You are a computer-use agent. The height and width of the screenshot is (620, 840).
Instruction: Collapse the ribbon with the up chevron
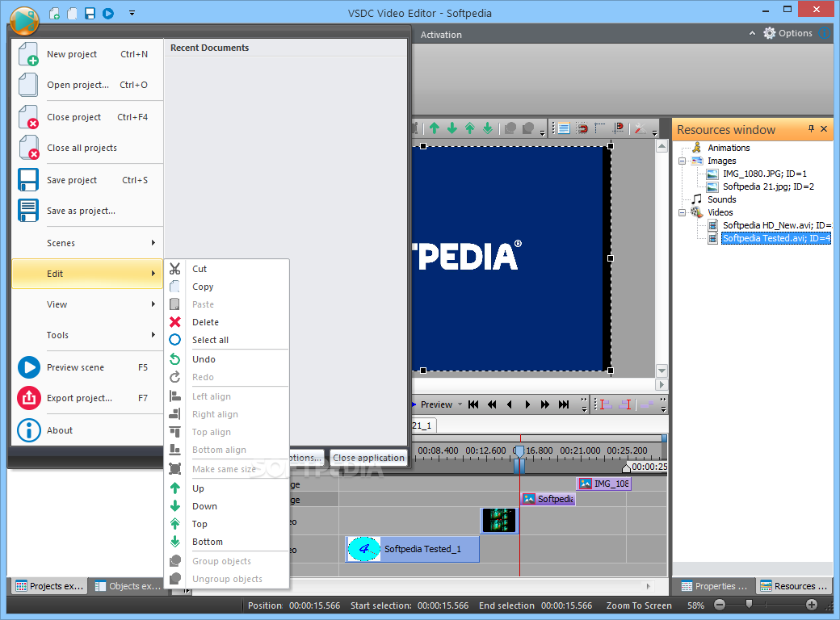[x=752, y=33]
